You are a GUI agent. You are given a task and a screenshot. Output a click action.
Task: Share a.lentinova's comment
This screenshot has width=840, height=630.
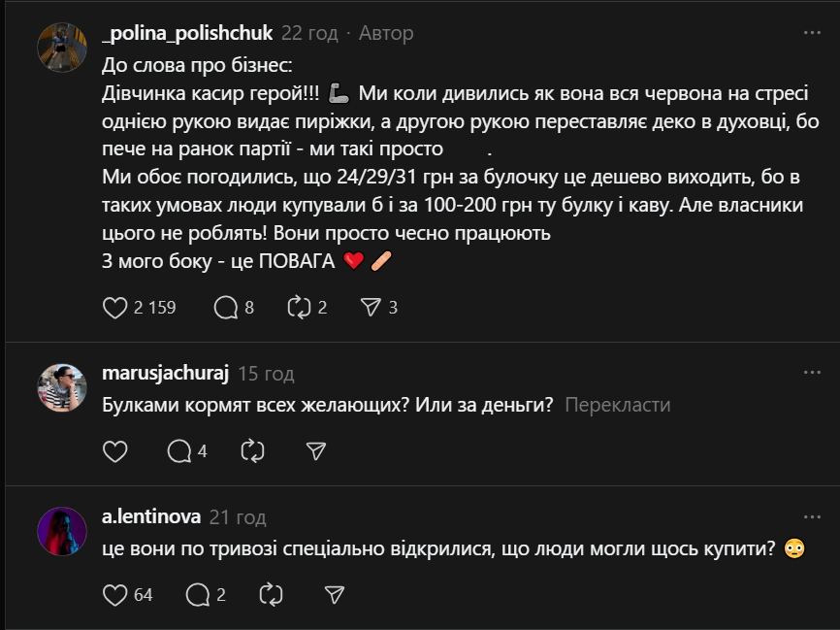tap(335, 594)
